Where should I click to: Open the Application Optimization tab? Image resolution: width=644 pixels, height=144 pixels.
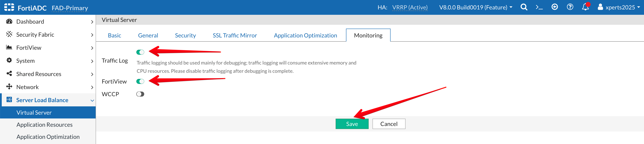point(305,36)
